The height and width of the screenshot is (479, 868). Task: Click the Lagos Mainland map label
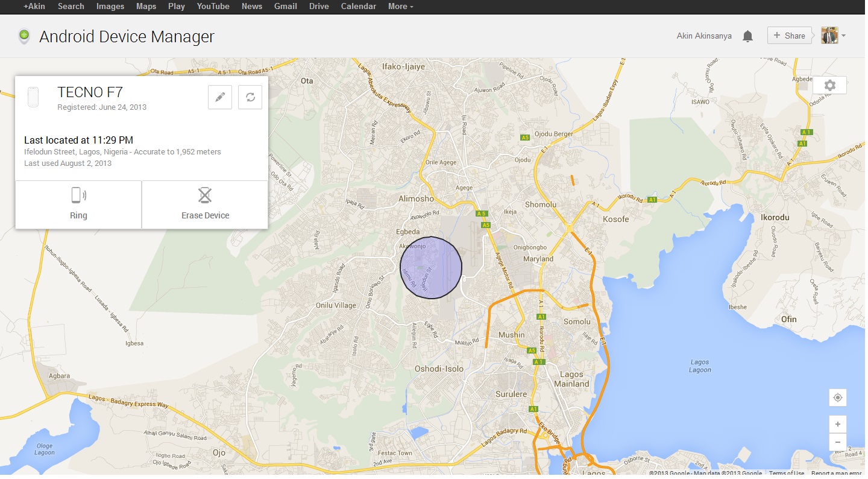point(572,379)
